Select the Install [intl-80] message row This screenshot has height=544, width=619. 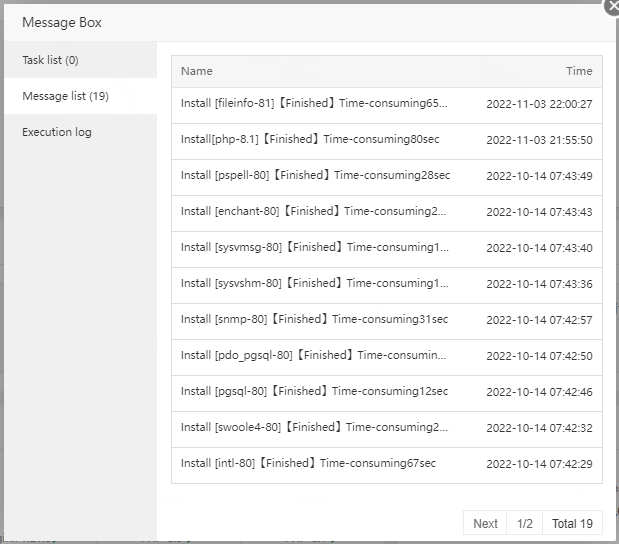pyautogui.click(x=308, y=463)
